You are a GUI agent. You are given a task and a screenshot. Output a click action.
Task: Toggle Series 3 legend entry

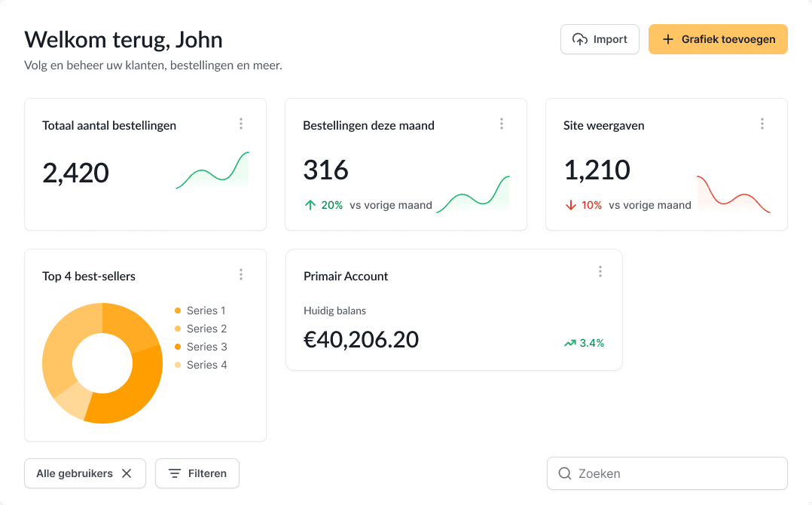(x=206, y=347)
